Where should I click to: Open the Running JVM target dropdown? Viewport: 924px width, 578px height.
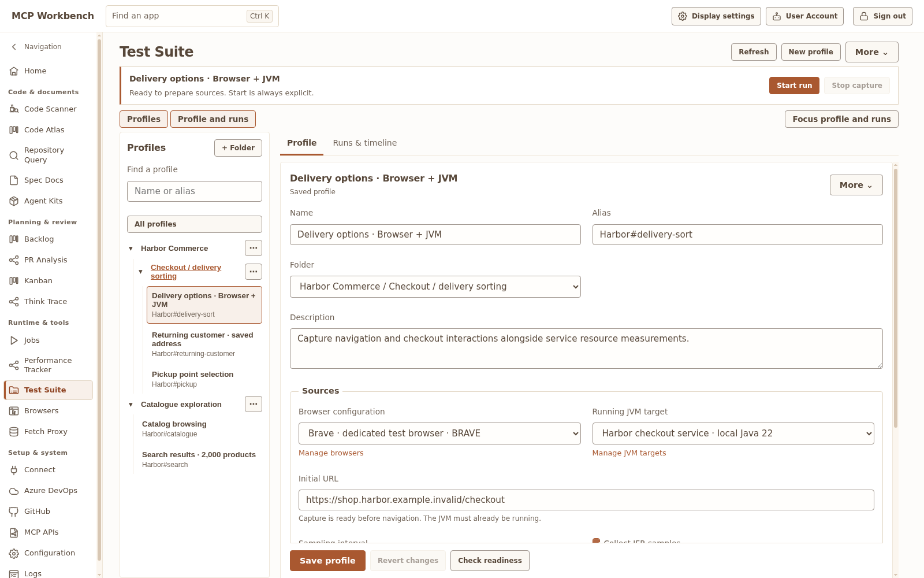pyautogui.click(x=733, y=433)
